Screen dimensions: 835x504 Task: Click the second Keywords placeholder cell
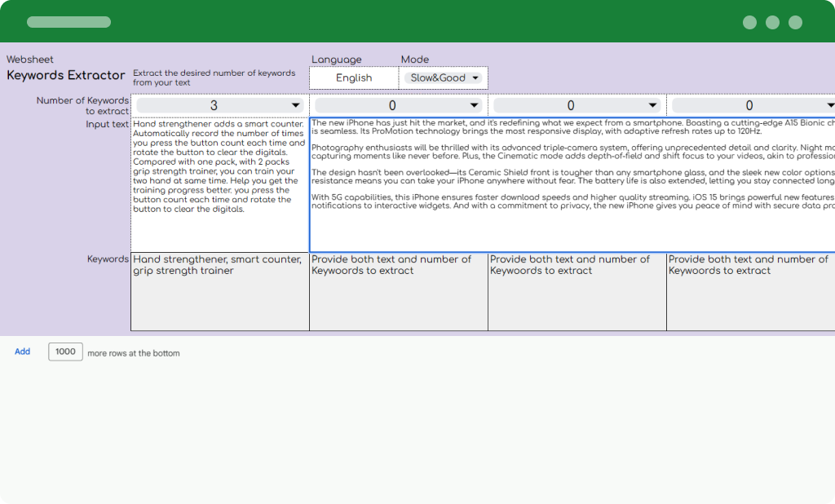pos(398,290)
